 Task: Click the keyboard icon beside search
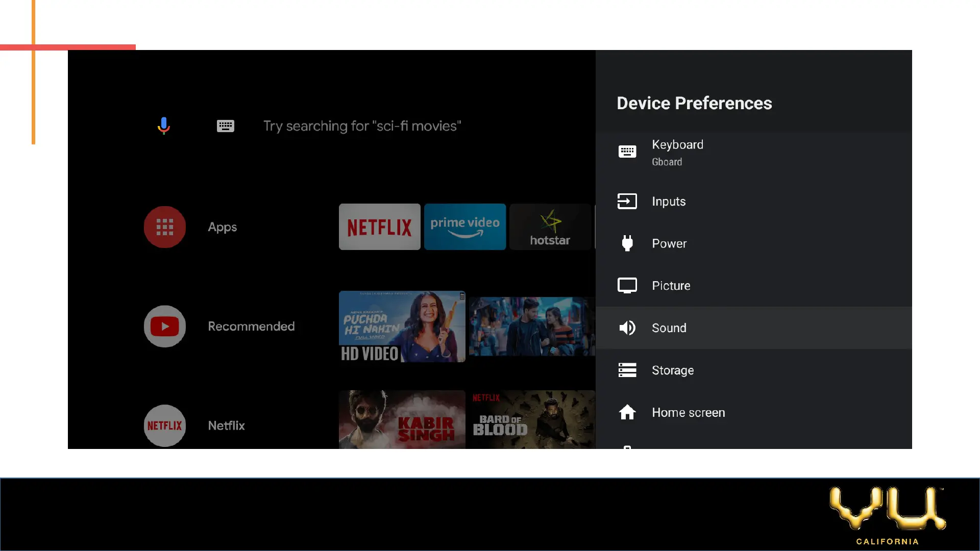click(225, 126)
